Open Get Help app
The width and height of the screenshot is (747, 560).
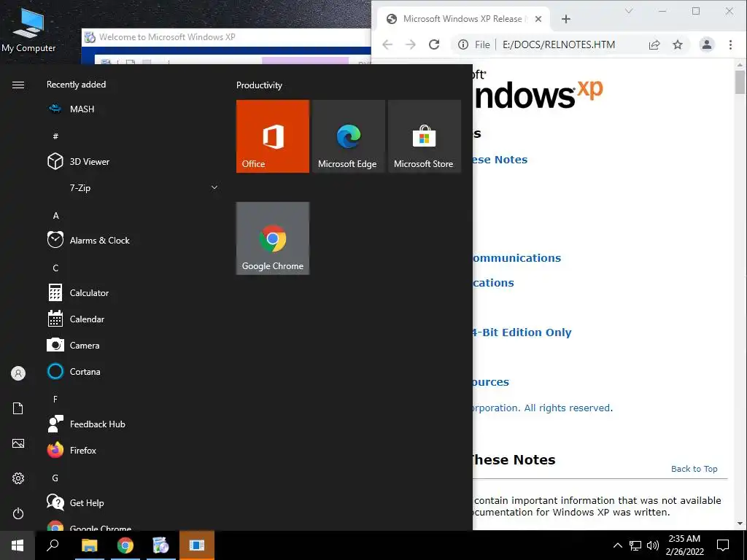[x=133, y=502]
